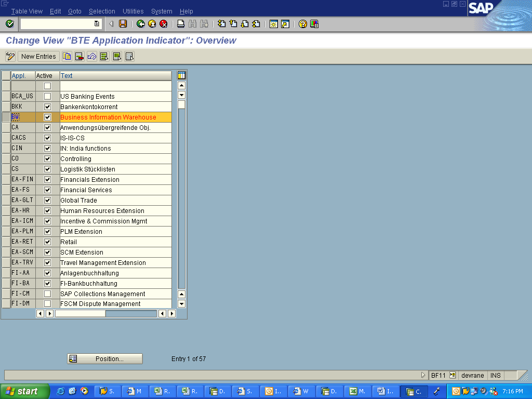Image resolution: width=532 pixels, height=399 pixels.
Task: Click the Create New Session icon
Action: coord(273,24)
